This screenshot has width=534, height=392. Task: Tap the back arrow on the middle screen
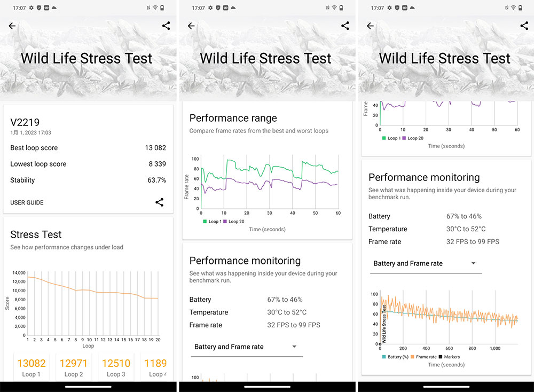[x=191, y=26]
